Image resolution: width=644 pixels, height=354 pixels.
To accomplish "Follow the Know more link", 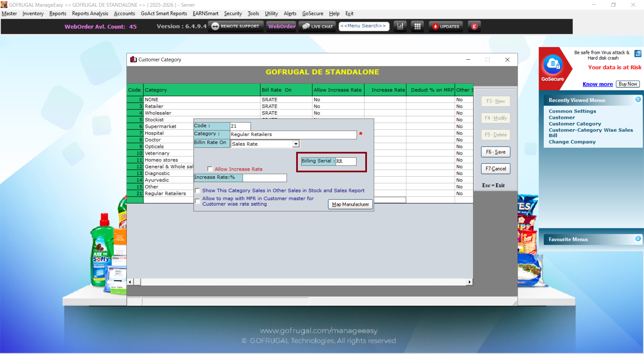I will (x=597, y=84).
